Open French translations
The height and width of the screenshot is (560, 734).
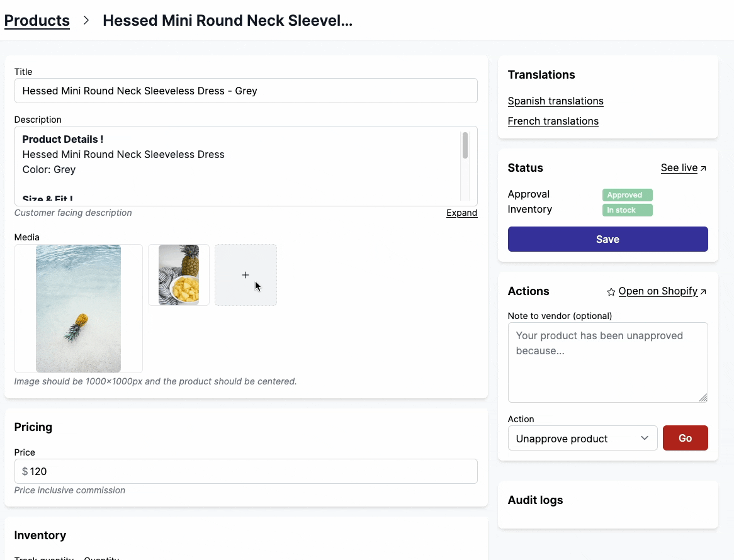[x=553, y=121]
